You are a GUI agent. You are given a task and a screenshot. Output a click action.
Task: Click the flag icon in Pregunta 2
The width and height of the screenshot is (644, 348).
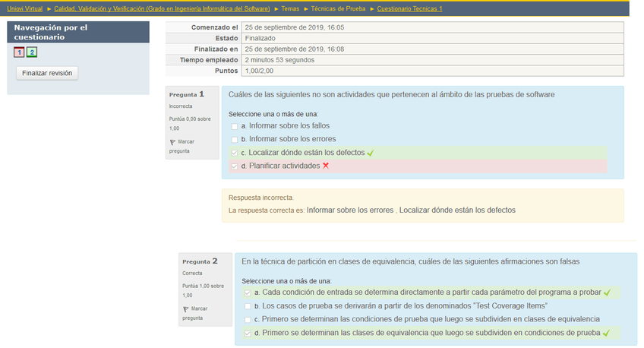tap(186, 308)
